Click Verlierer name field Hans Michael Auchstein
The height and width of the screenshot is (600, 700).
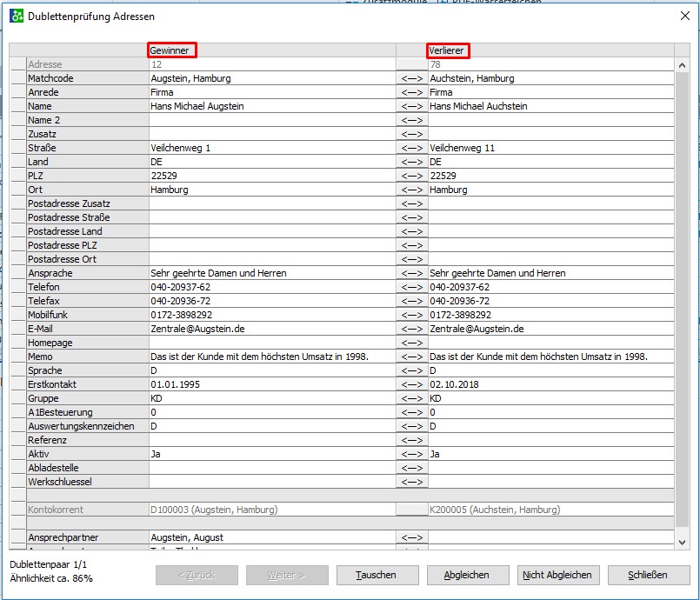[551, 106]
